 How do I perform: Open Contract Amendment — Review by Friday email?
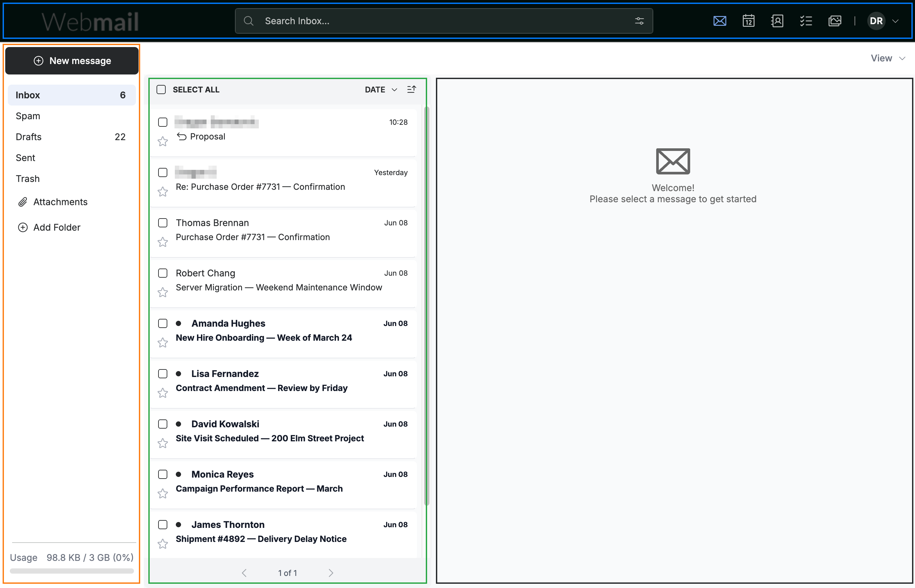(x=283, y=384)
